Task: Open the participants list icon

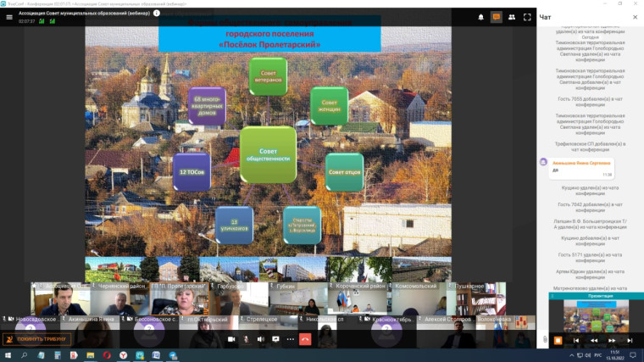Action: click(512, 16)
